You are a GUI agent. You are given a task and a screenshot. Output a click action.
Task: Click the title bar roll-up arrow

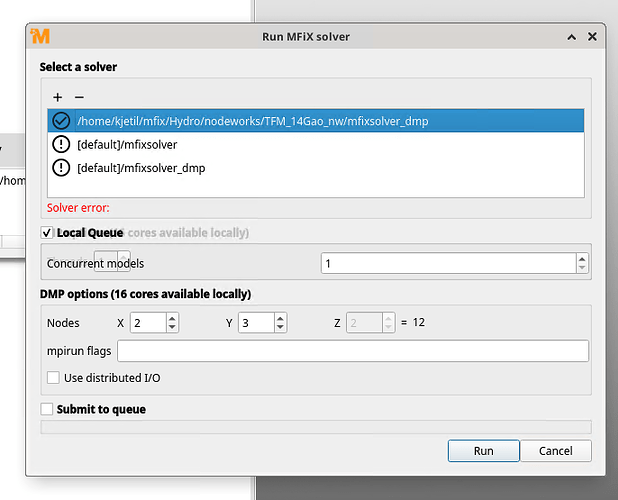[571, 37]
